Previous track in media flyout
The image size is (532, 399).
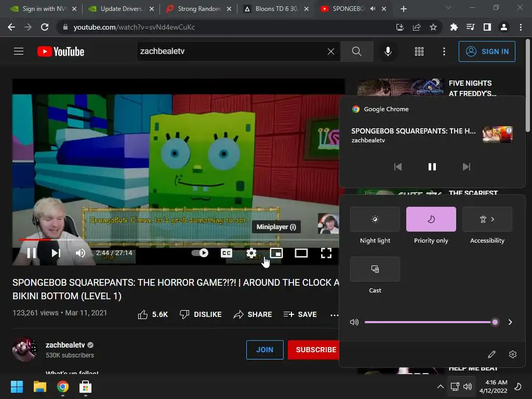[397, 167]
